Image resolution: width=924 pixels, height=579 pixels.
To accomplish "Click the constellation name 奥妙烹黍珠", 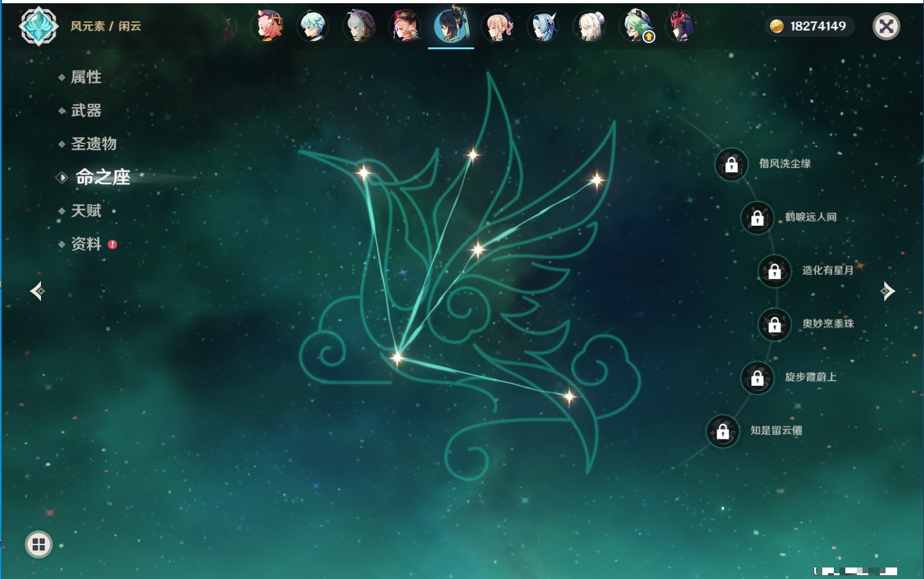I will coord(828,324).
